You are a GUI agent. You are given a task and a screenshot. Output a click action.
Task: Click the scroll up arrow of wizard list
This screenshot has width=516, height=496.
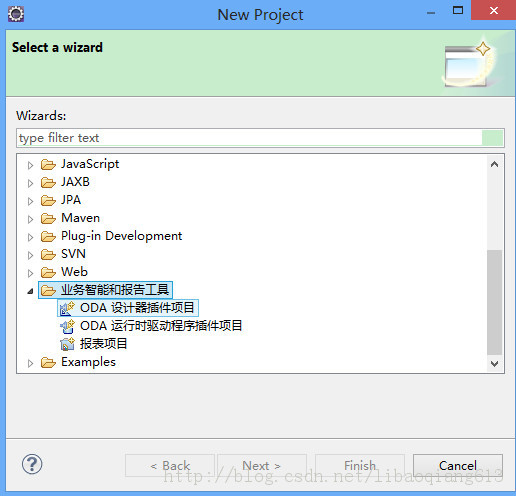click(x=495, y=164)
